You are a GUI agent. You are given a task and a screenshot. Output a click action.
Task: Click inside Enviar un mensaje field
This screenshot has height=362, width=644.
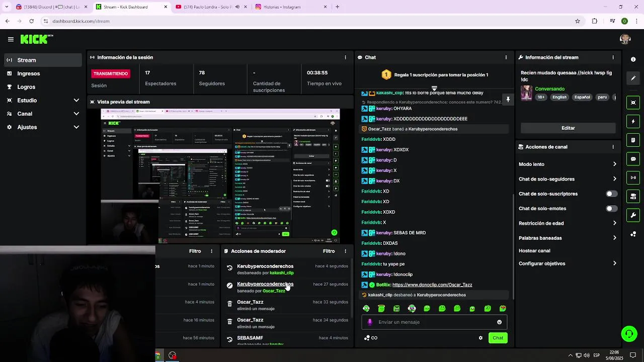434,322
